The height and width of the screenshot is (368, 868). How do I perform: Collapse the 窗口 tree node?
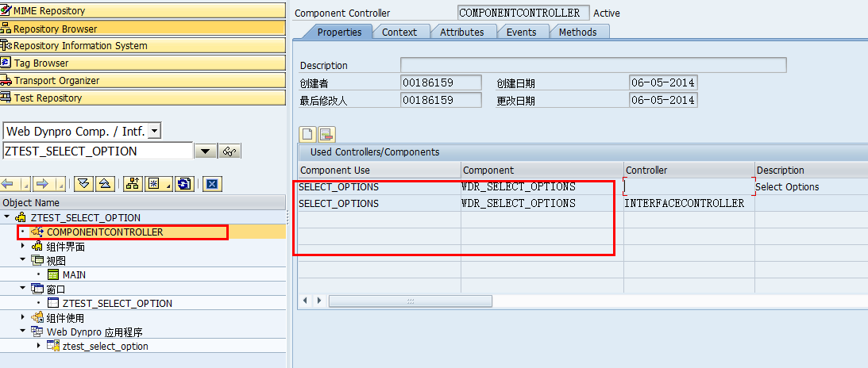pos(23,288)
